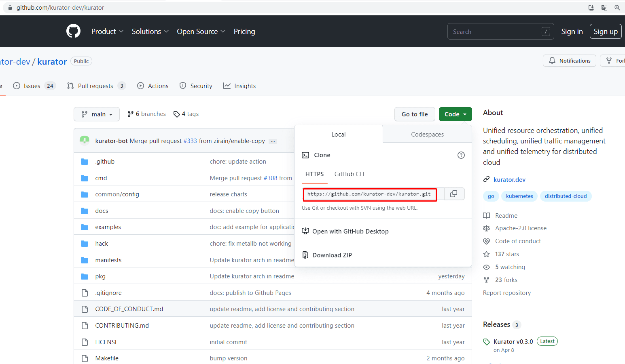Switch to the Insights tab
This screenshot has height=364, width=625.
(239, 86)
